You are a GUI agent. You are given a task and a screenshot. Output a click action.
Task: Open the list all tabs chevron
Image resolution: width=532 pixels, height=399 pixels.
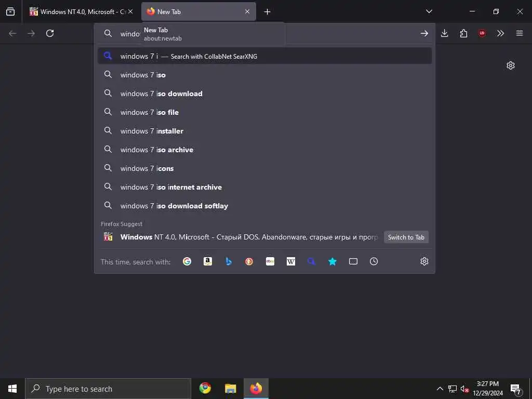[429, 11]
